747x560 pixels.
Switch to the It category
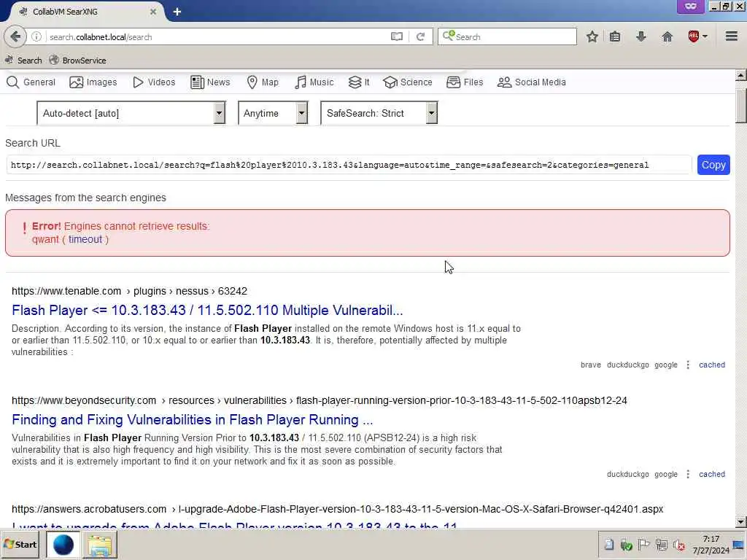tap(359, 82)
